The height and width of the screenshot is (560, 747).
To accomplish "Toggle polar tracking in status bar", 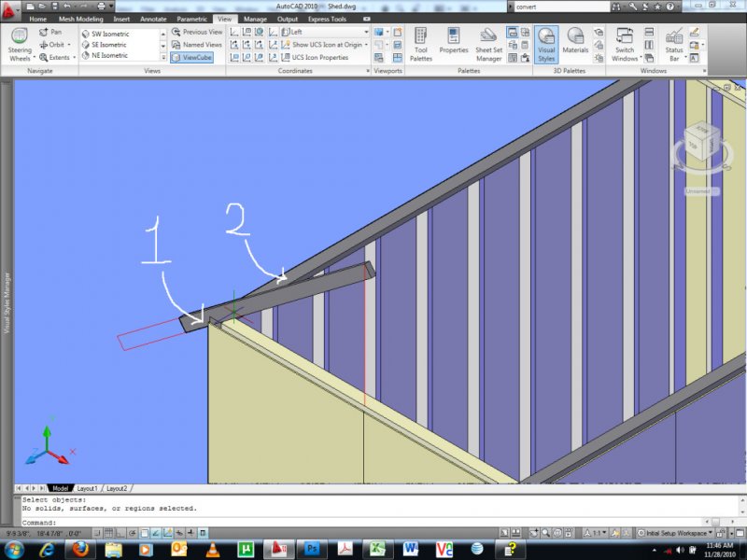I will [x=133, y=533].
